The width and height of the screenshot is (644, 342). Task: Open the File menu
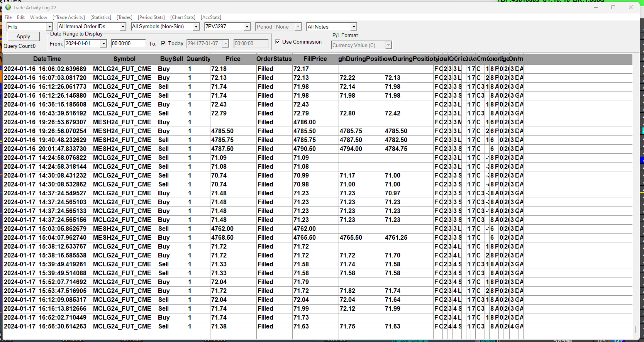8,17
